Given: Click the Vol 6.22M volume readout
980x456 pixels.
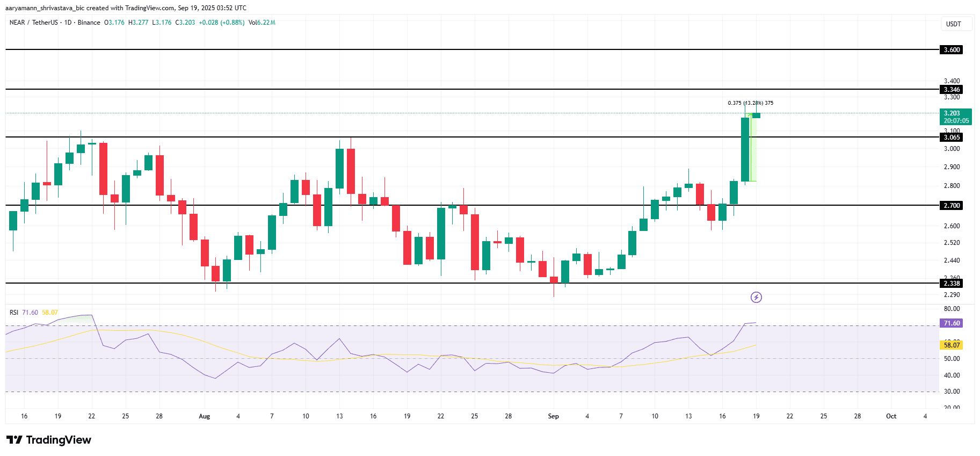Looking at the screenshot, I should pyautogui.click(x=262, y=23).
